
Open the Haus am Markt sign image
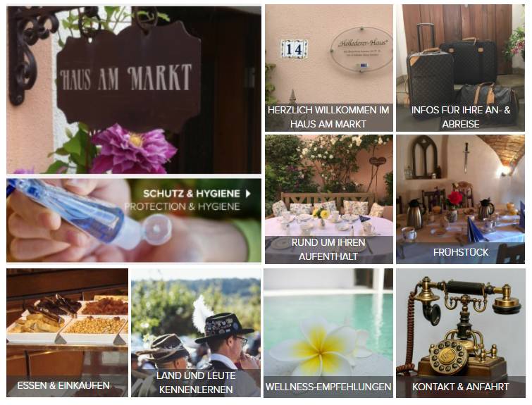(x=134, y=90)
